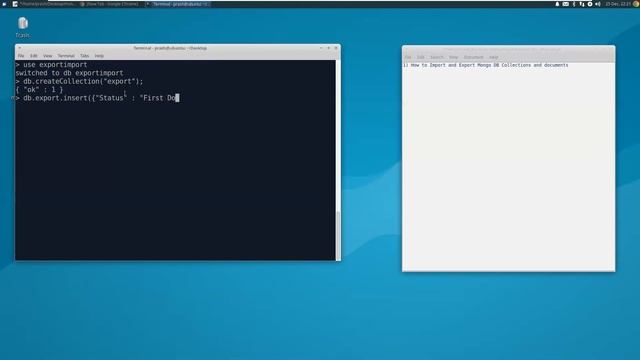Open the View menu in text editor
Screen dimensions: 640x360
point(453,57)
